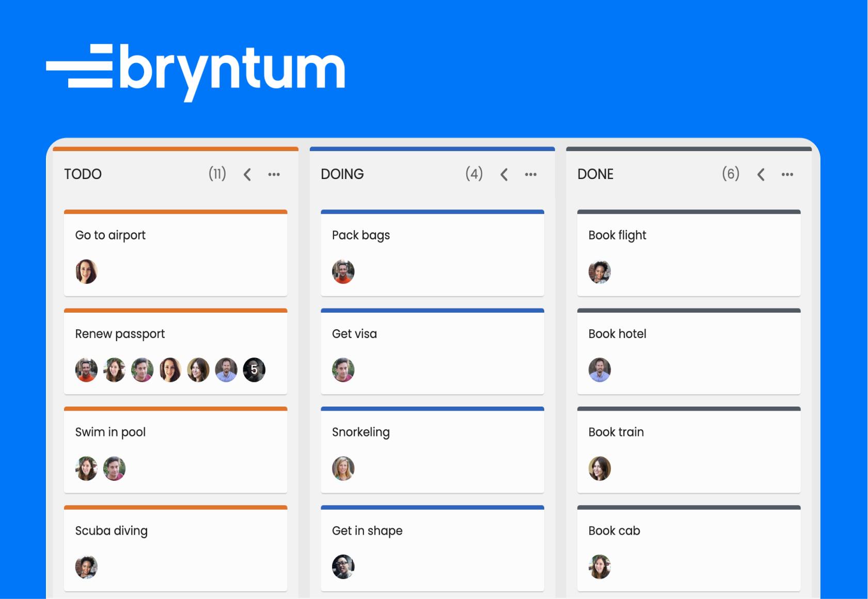This screenshot has height=599, width=868.
Task: Click second avatar on Swim in pool card
Action: (115, 468)
